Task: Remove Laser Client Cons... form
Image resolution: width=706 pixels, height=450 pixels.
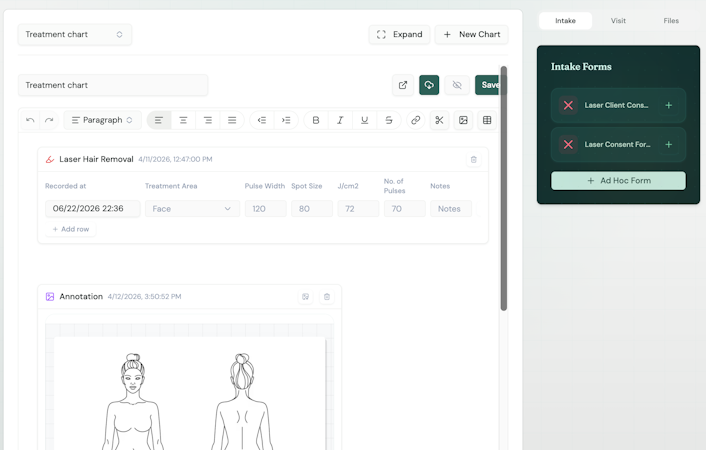Action: pos(568,105)
